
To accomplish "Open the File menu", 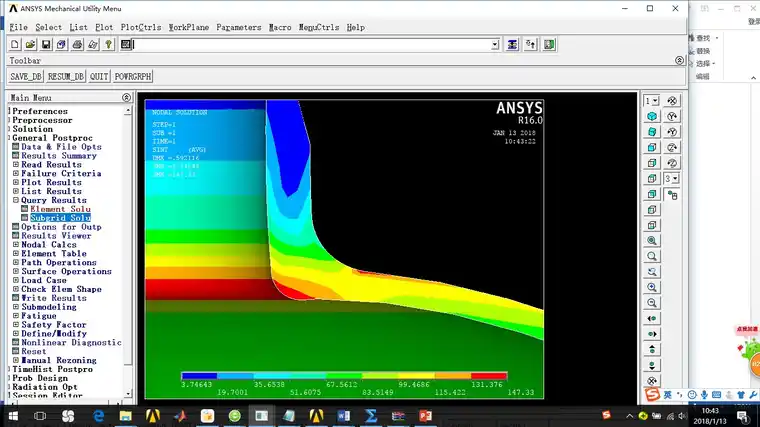I will [18, 27].
